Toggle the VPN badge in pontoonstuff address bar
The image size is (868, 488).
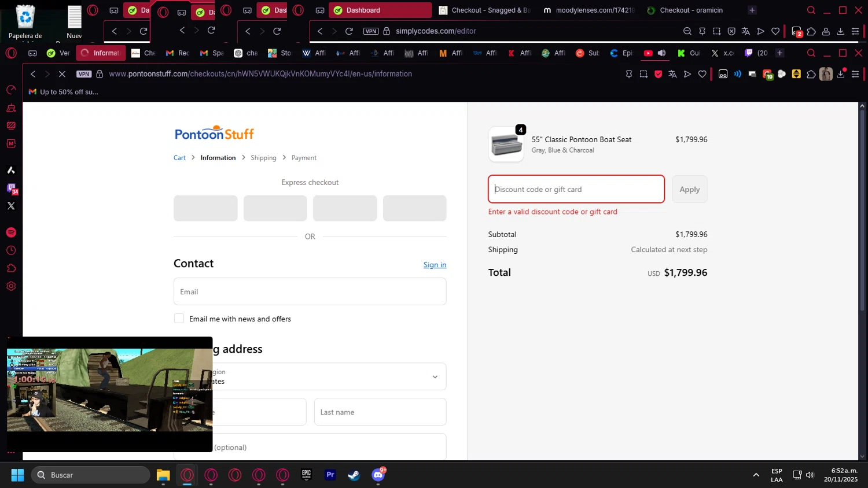click(x=84, y=74)
